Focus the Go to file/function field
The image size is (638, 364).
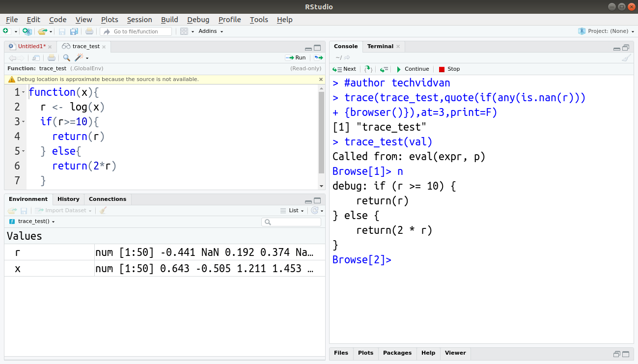[x=136, y=31]
